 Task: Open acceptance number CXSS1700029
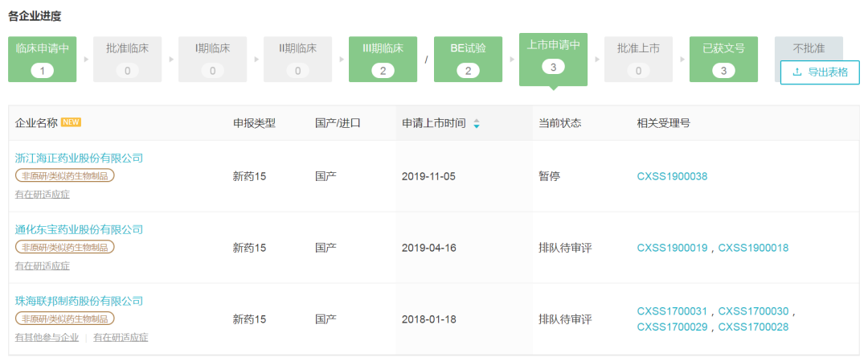pyautogui.click(x=673, y=327)
